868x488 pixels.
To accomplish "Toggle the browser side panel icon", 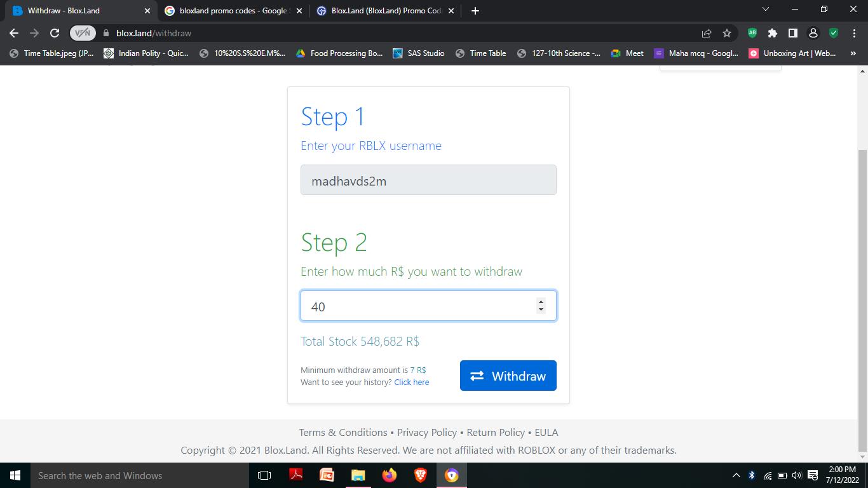I will point(793,33).
